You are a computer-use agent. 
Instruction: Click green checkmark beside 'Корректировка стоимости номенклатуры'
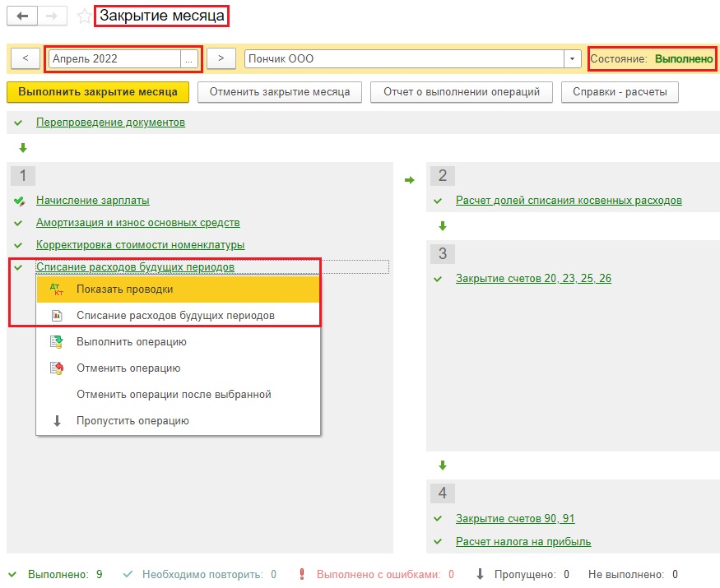pos(18,245)
